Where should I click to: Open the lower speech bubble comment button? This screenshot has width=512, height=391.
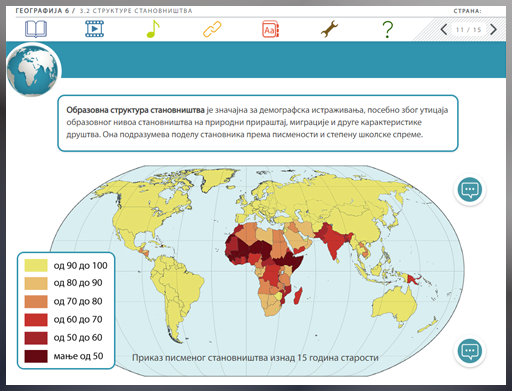coord(470,351)
